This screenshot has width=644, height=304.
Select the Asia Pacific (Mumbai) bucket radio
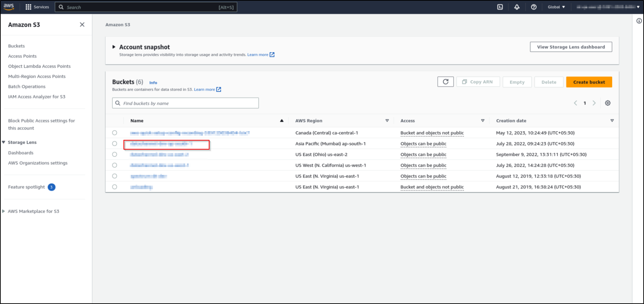[x=114, y=144]
